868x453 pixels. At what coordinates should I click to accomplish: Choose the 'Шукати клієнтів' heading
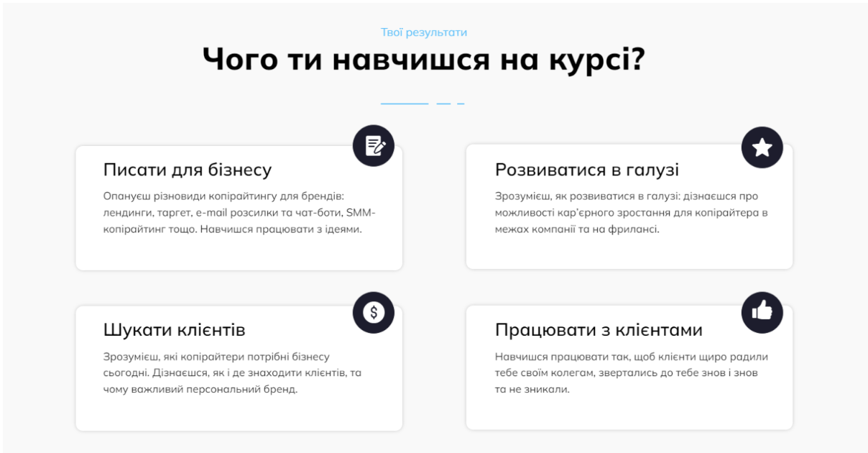point(175,330)
